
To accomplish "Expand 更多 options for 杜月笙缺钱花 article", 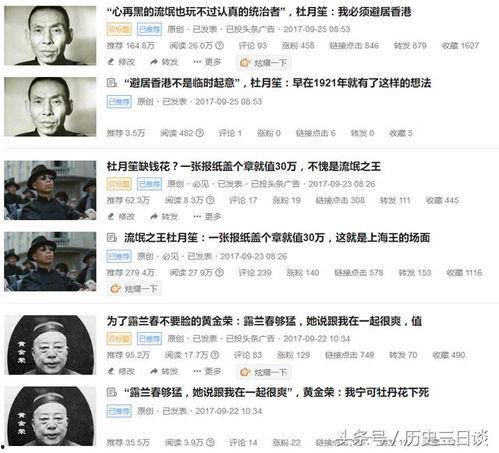I will tap(207, 217).
